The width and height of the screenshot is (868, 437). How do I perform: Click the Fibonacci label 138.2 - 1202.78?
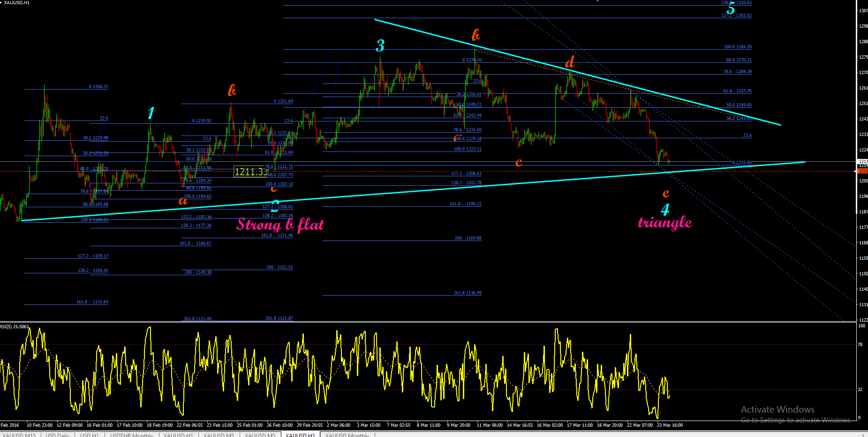click(x=466, y=183)
